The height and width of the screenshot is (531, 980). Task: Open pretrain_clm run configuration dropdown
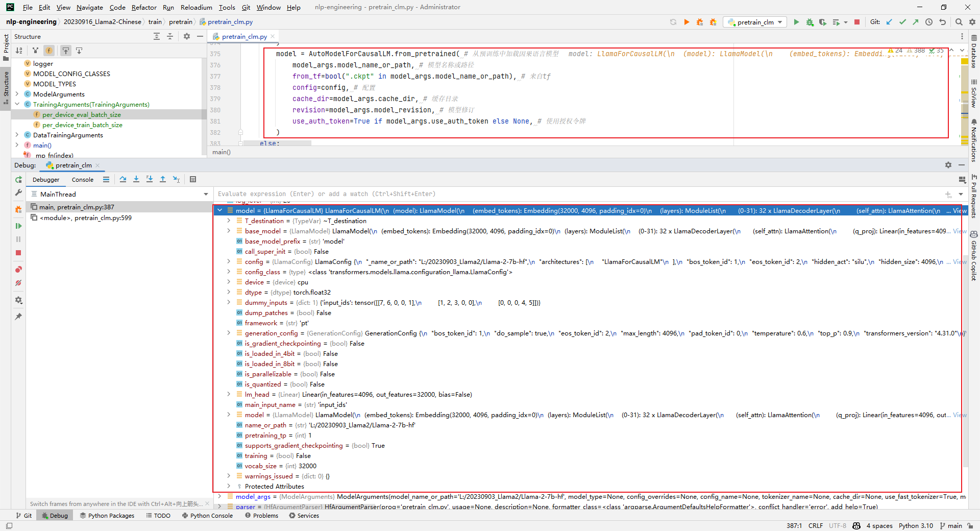pyautogui.click(x=755, y=22)
